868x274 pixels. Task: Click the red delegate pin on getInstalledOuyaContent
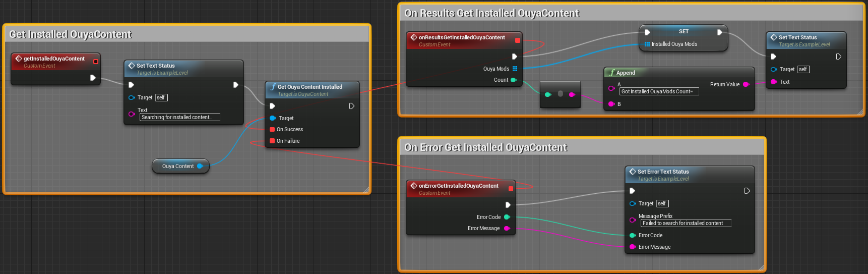point(96,62)
